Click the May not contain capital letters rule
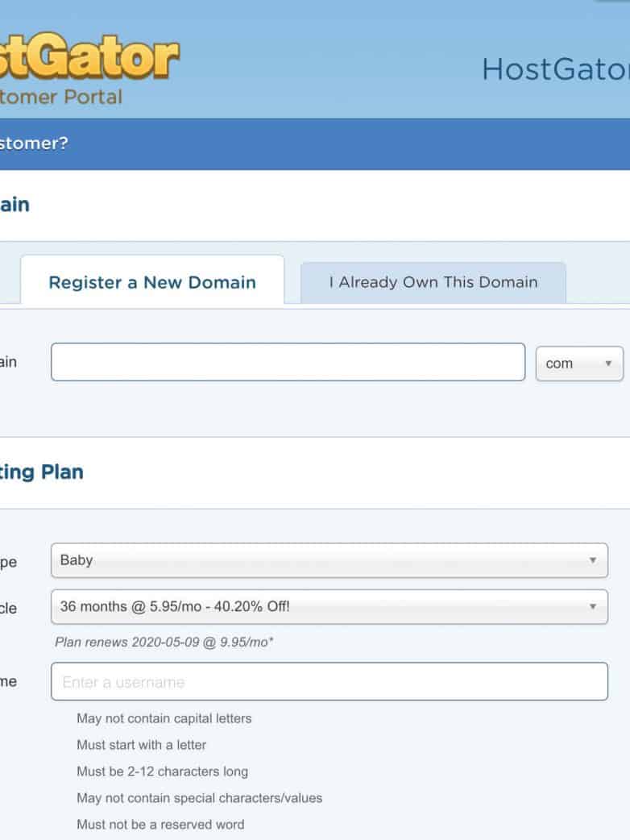This screenshot has width=630, height=840. (x=164, y=718)
